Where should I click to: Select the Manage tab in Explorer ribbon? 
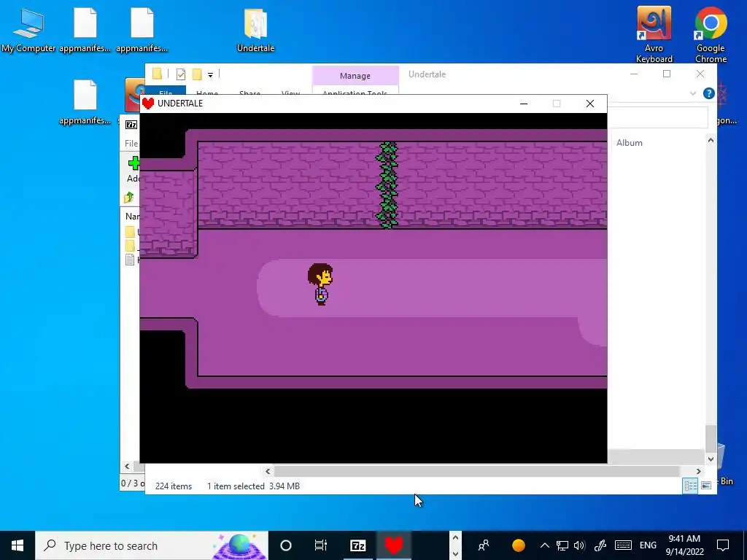tap(355, 76)
